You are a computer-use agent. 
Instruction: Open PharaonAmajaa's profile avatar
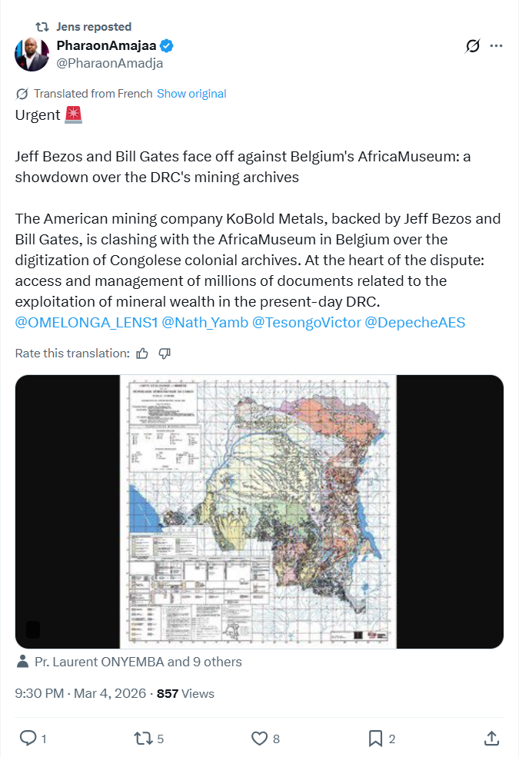32,54
